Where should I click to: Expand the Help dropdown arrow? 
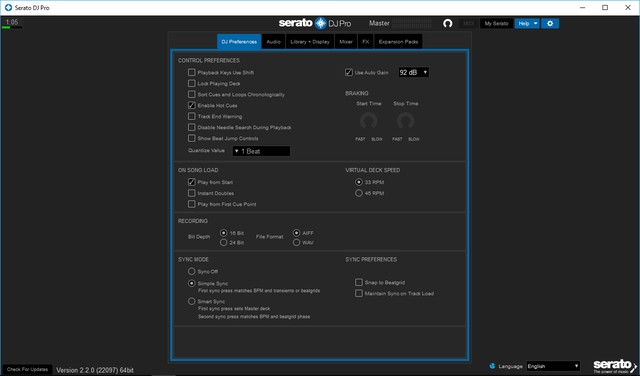[x=536, y=23]
